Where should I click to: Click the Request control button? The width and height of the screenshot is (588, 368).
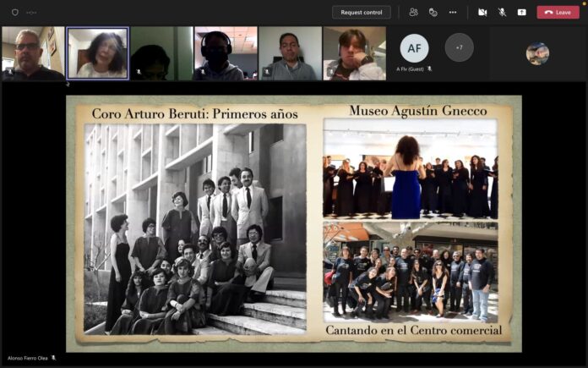click(361, 12)
